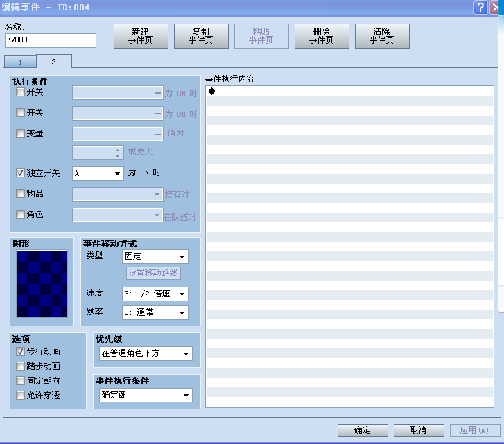The image size is (504, 444).
Task: Open the 物品 item dropdown
Action: (x=118, y=195)
